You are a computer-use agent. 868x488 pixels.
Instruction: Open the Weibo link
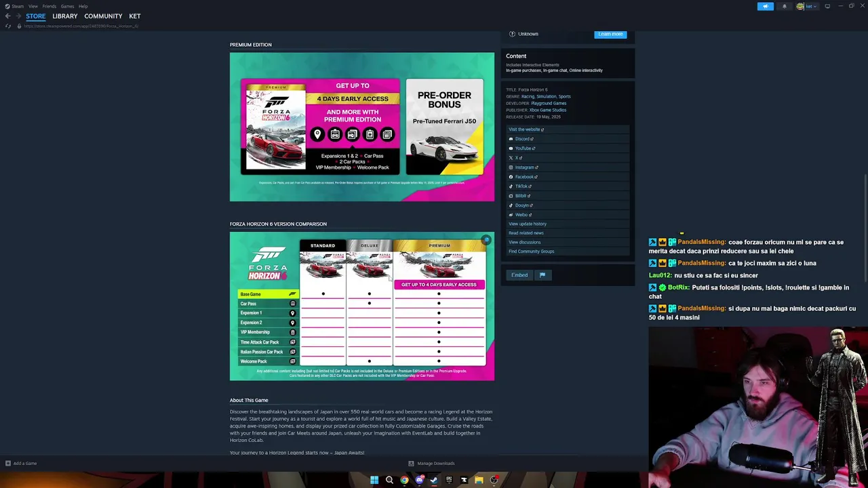520,214
